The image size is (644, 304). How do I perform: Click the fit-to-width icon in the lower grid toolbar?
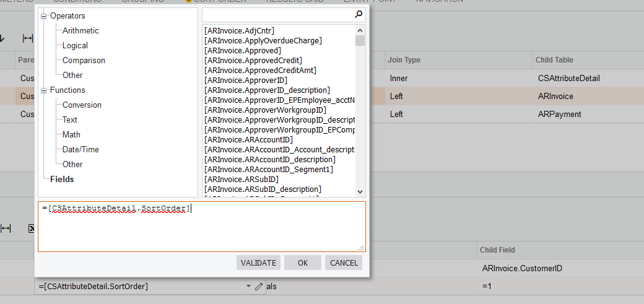6,228
